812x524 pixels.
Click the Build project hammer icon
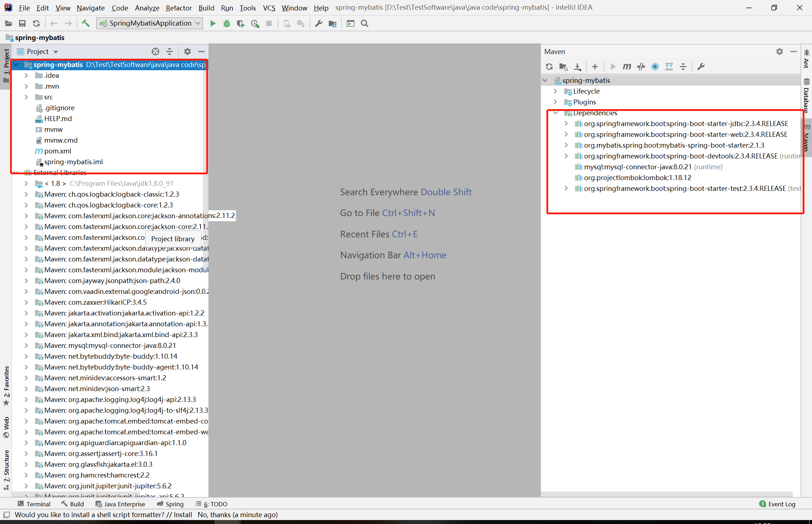[x=86, y=23]
